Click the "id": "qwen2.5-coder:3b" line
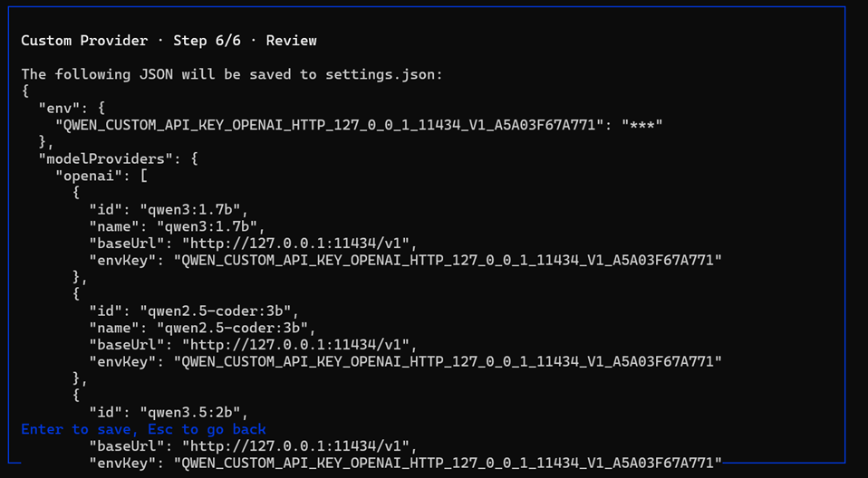Image resolution: width=868 pixels, height=478 pixels. [x=194, y=311]
